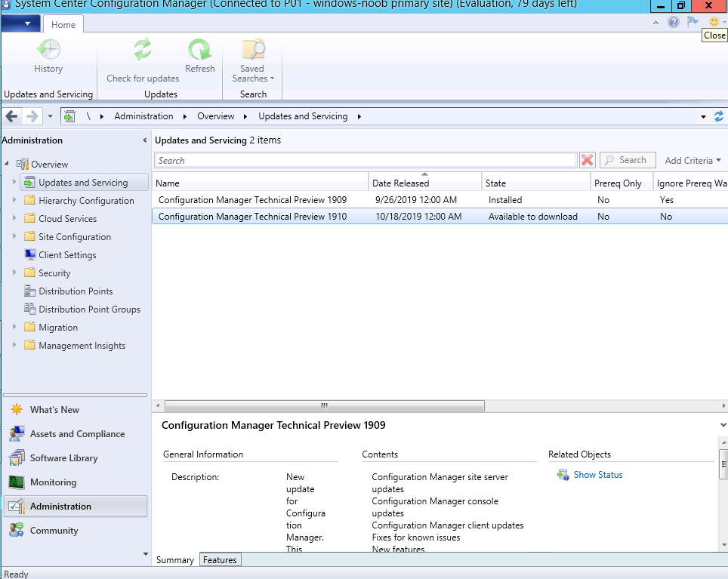Click the smiley feedback icon
Screen dimensions: 728x579
714,21
